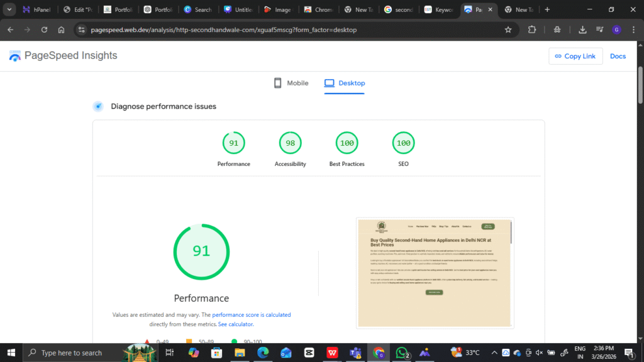
Task: Open tab search dropdown arrow
Action: [x=10, y=9]
